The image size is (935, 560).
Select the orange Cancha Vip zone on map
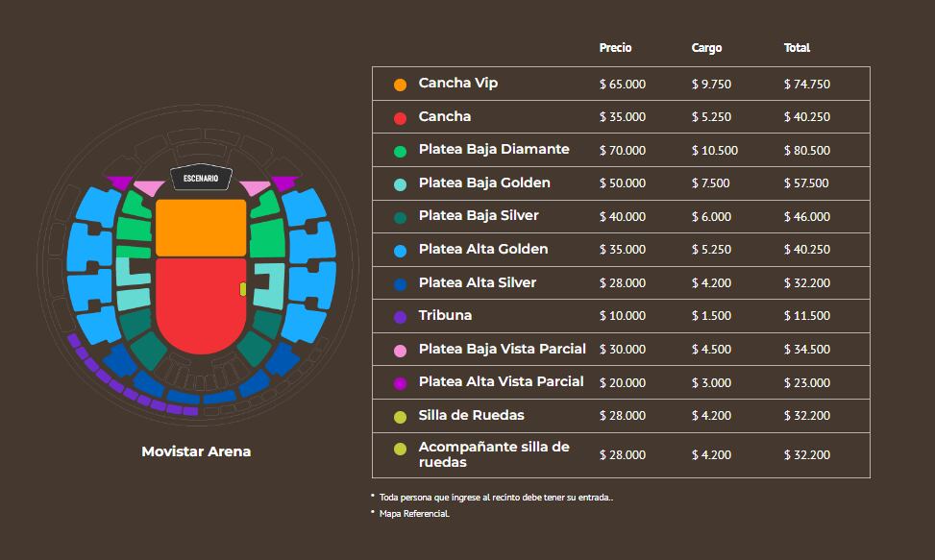[x=201, y=227]
